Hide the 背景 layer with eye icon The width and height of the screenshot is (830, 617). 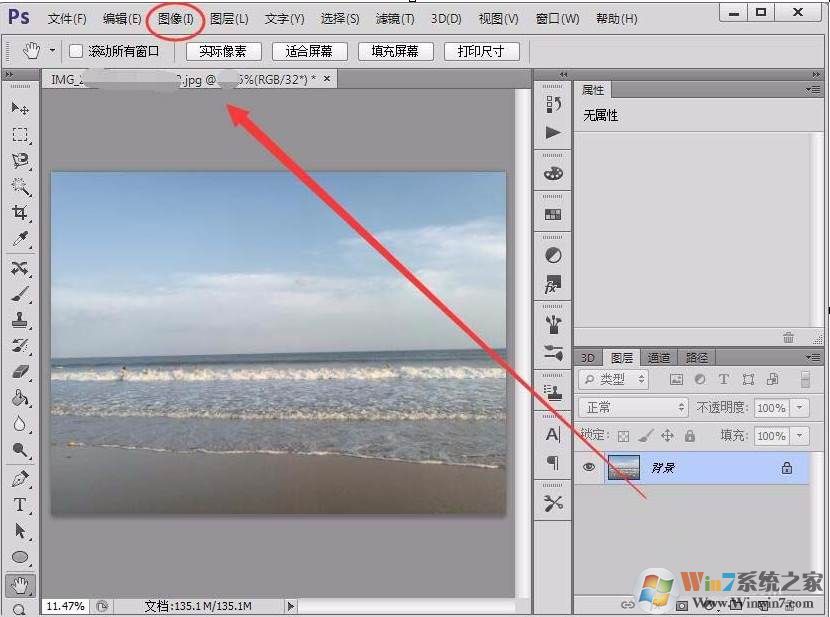pyautogui.click(x=589, y=467)
